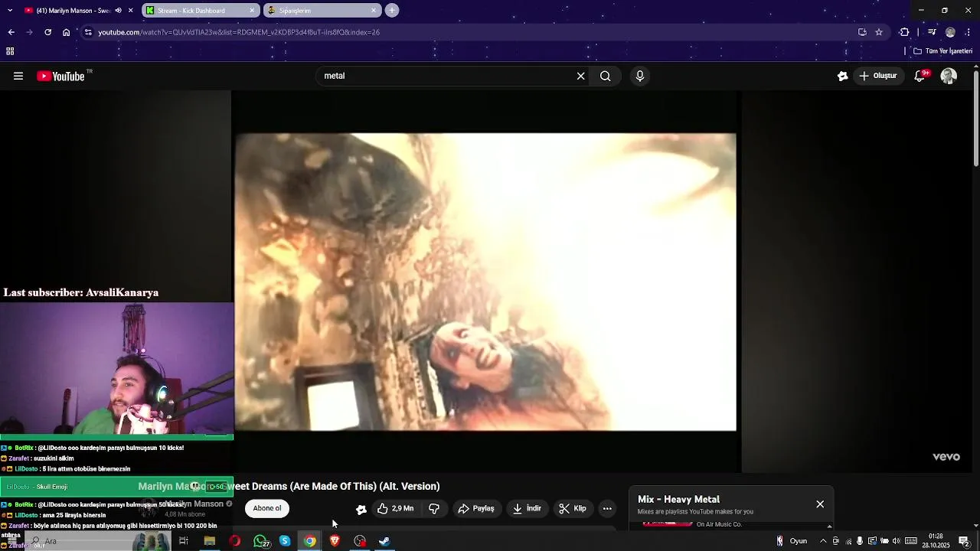Image resolution: width=980 pixels, height=551 pixels.
Task: Open the browser extensions puzzle icon
Action: pyautogui.click(x=904, y=32)
